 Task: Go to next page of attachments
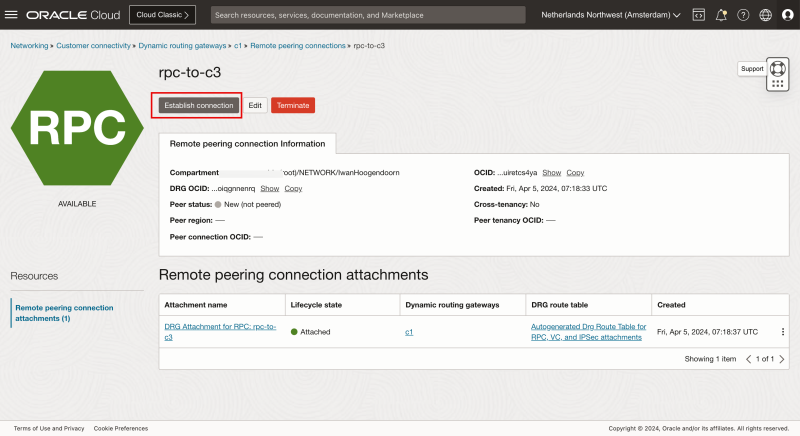click(x=782, y=358)
